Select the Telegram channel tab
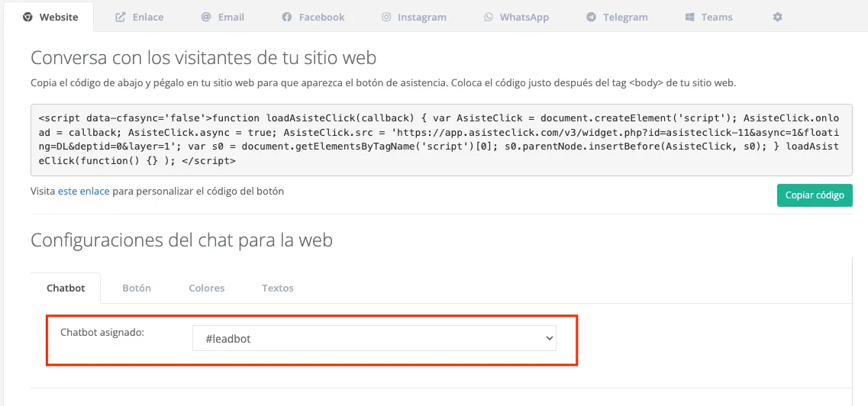 [x=618, y=17]
